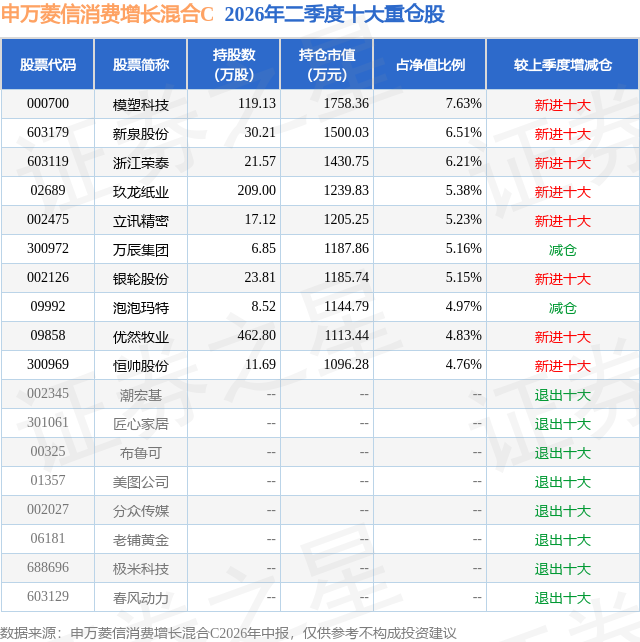Screen dimensions: 640x642
Task: Click 462.80 shares value for 优然牧业
Action: [x=257, y=335]
